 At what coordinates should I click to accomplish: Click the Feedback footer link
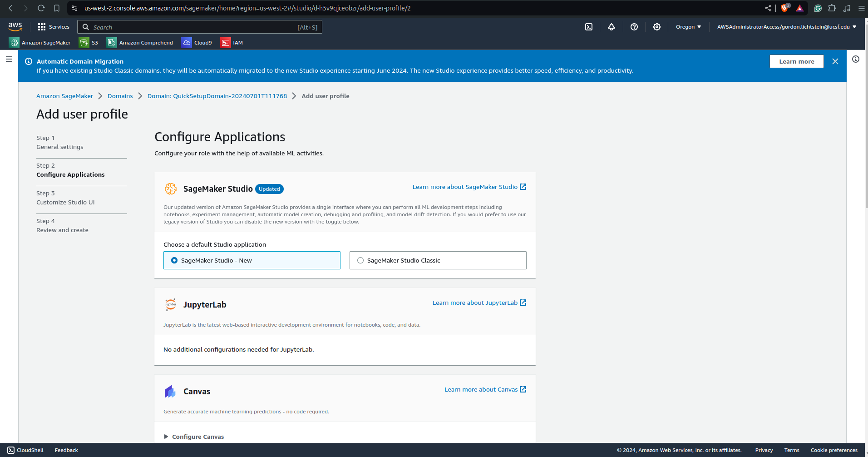(66, 450)
